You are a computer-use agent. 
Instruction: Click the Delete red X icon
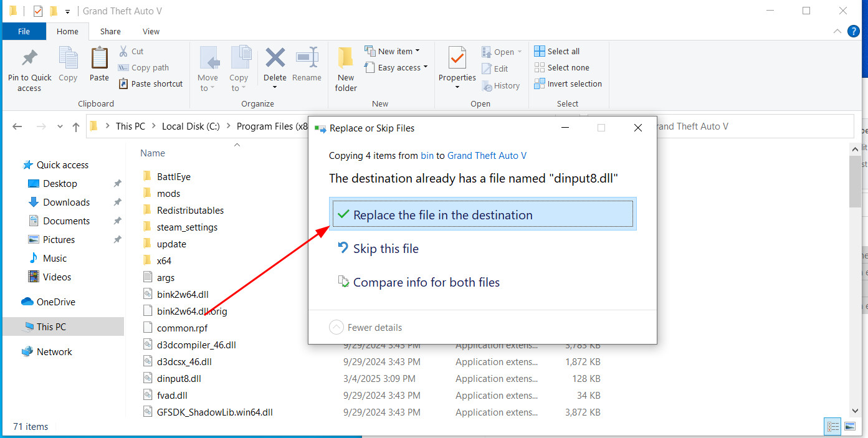(275, 58)
